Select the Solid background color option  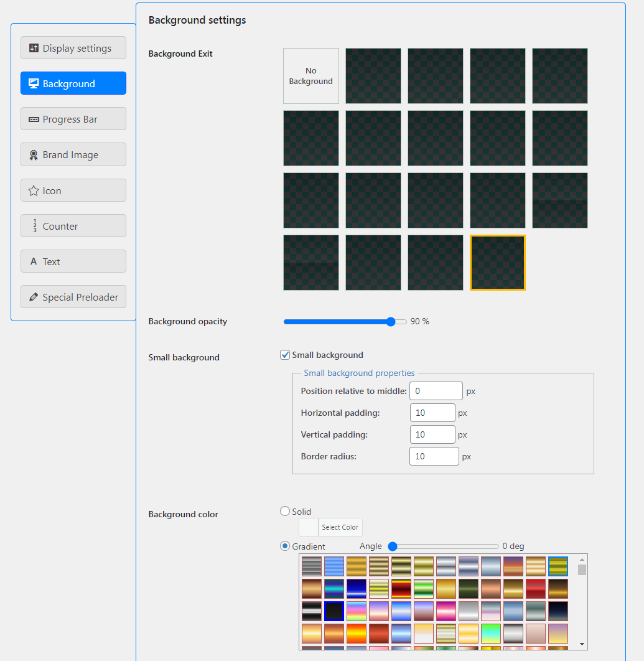284,511
